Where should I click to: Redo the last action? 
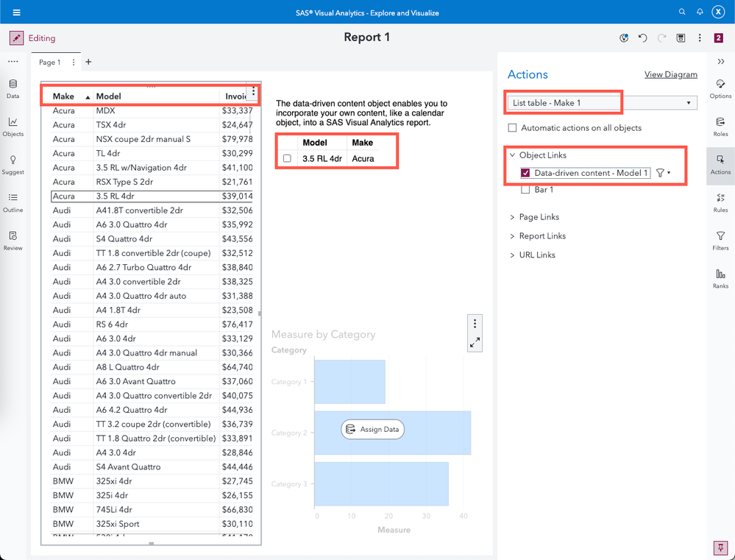coord(662,38)
